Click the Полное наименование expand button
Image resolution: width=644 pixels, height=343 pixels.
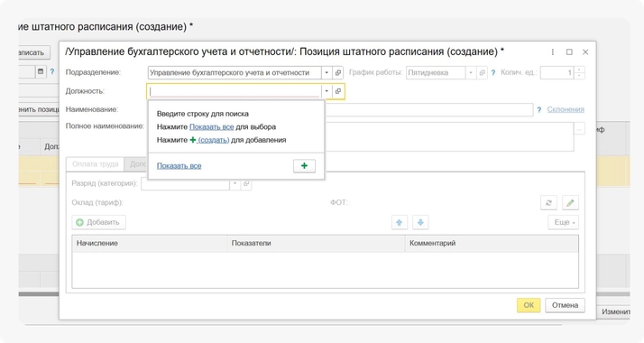pyautogui.click(x=579, y=129)
